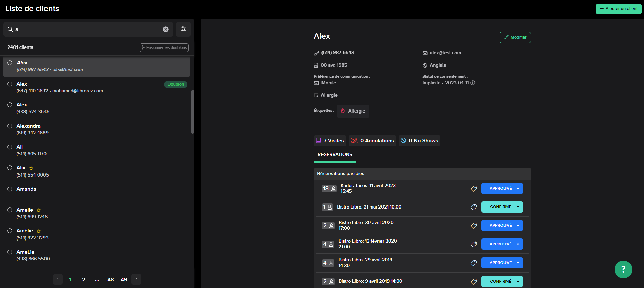Expand Approuvé dropdown for 30 avril 2020
The width and height of the screenshot is (644, 288).
[518, 226]
